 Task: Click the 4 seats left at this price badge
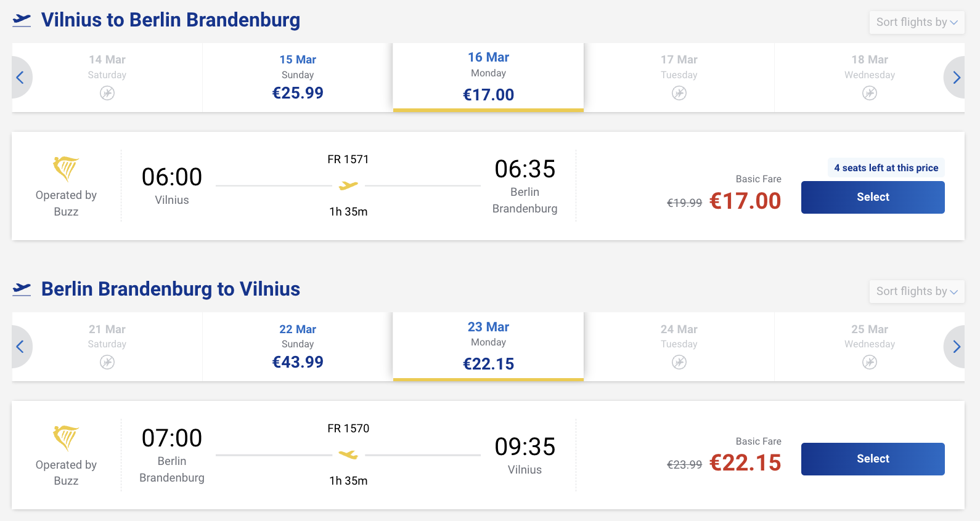tap(885, 168)
